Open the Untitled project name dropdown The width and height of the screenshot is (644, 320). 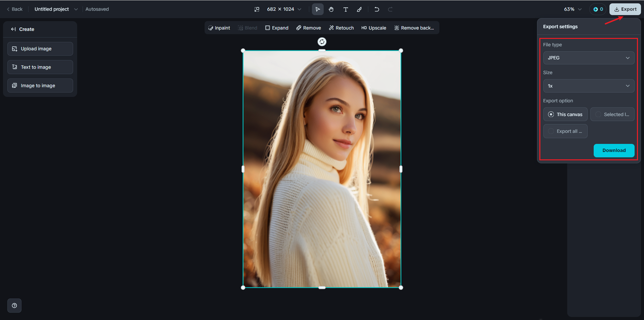pos(56,9)
